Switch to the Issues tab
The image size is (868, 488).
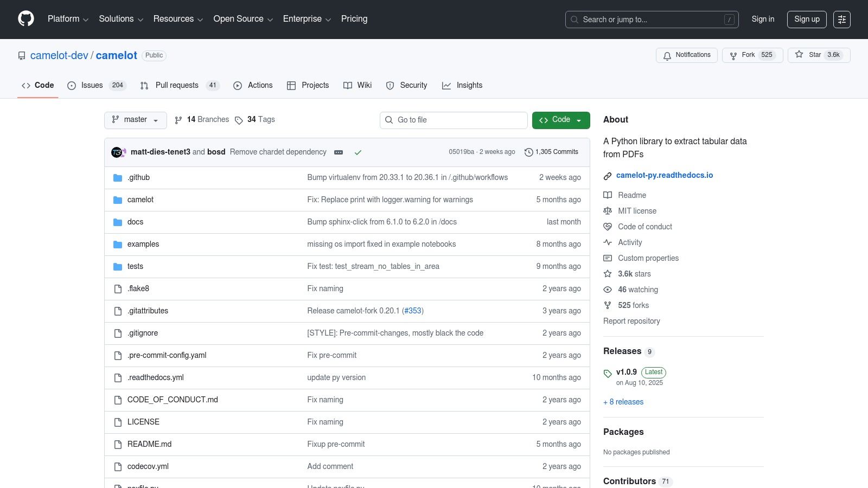[97, 86]
